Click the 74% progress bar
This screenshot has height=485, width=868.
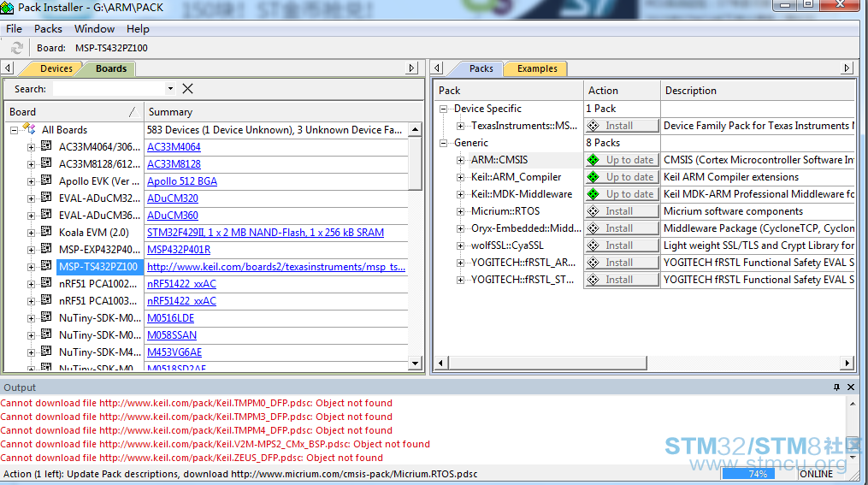point(758,474)
